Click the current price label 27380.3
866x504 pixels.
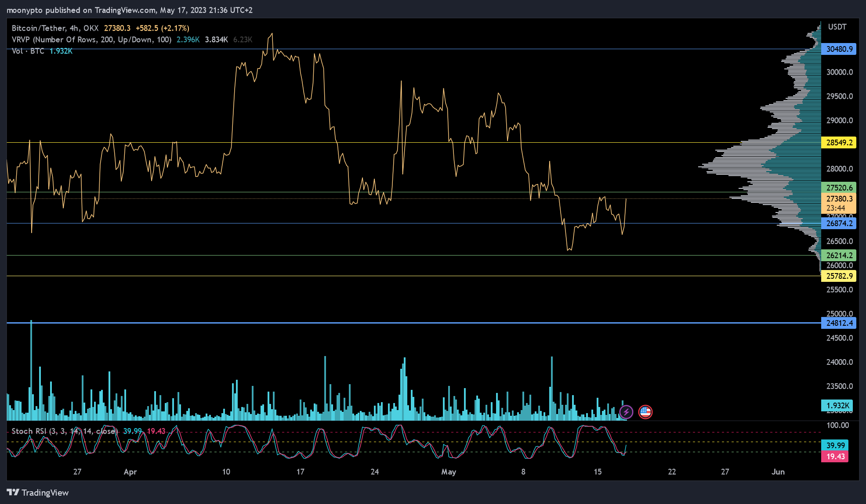(x=839, y=199)
